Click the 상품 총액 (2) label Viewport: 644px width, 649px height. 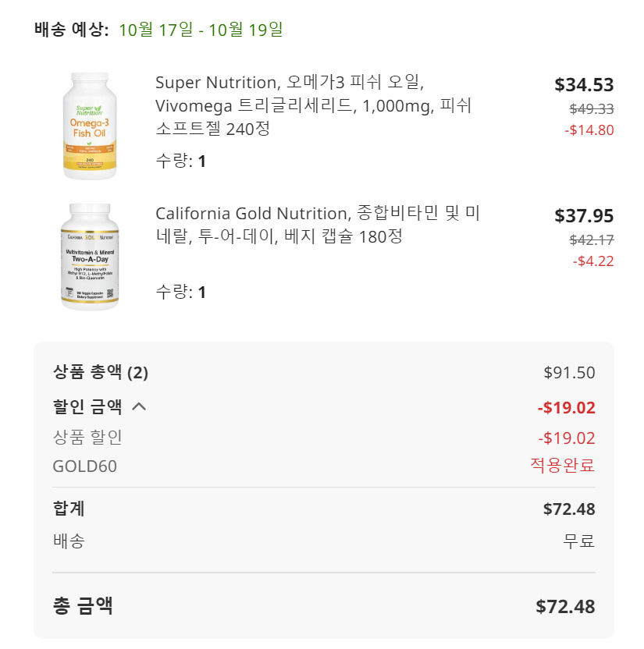pos(100,372)
